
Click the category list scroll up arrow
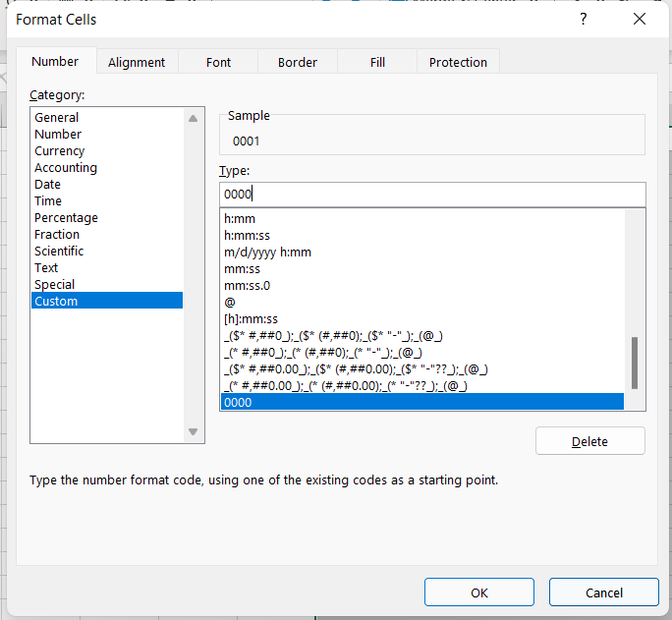[x=193, y=119]
